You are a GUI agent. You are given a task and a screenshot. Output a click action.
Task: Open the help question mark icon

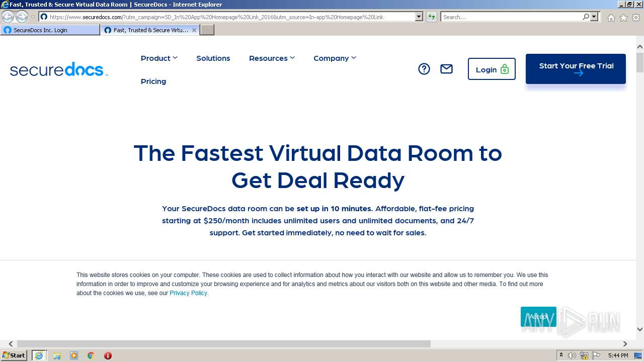(x=424, y=69)
